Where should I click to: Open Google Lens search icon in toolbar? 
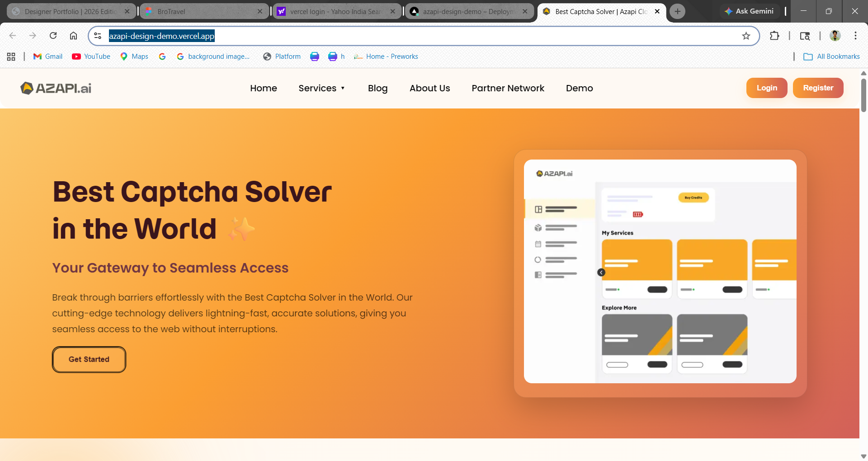805,36
